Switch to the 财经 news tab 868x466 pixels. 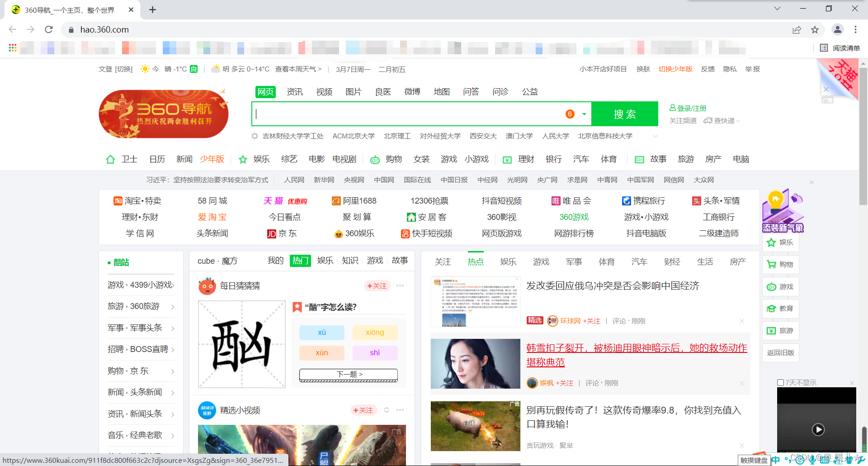[x=672, y=262]
